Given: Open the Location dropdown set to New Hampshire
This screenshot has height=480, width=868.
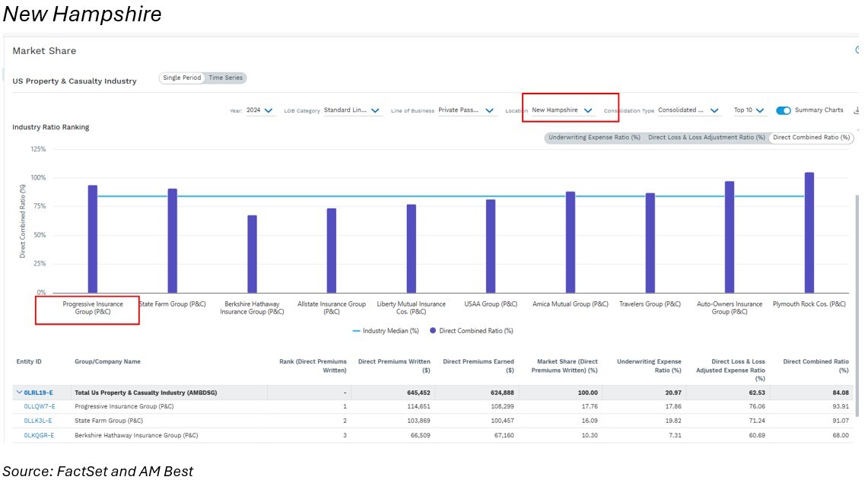Looking at the screenshot, I should tap(562, 110).
